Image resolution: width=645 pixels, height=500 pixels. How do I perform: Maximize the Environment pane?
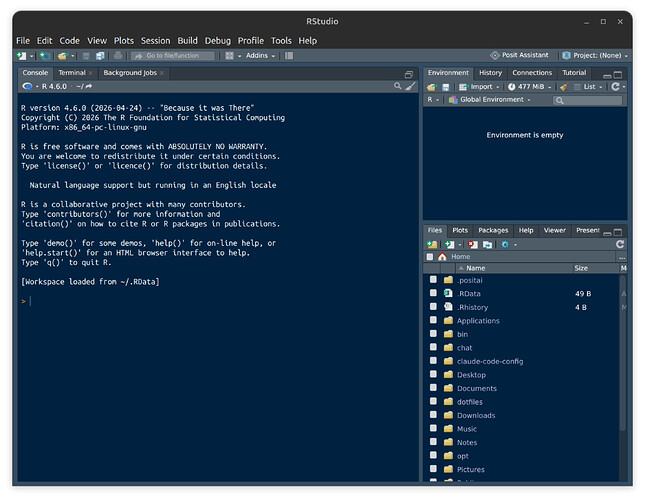pos(618,75)
